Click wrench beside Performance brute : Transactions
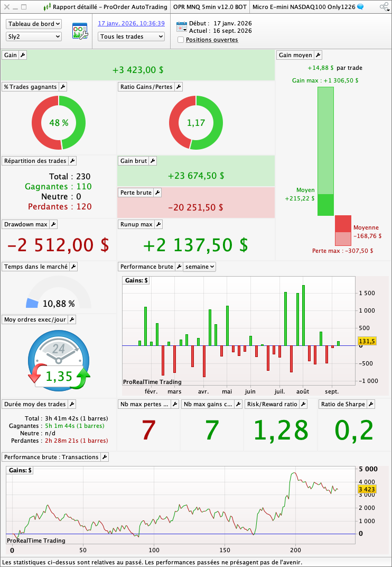This screenshot has height=567, width=392. pos(105,457)
